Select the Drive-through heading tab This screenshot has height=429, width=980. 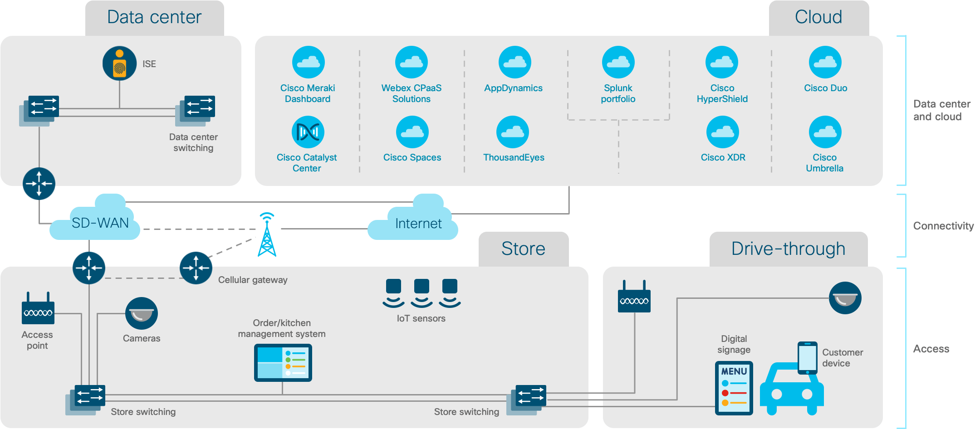[x=789, y=249]
